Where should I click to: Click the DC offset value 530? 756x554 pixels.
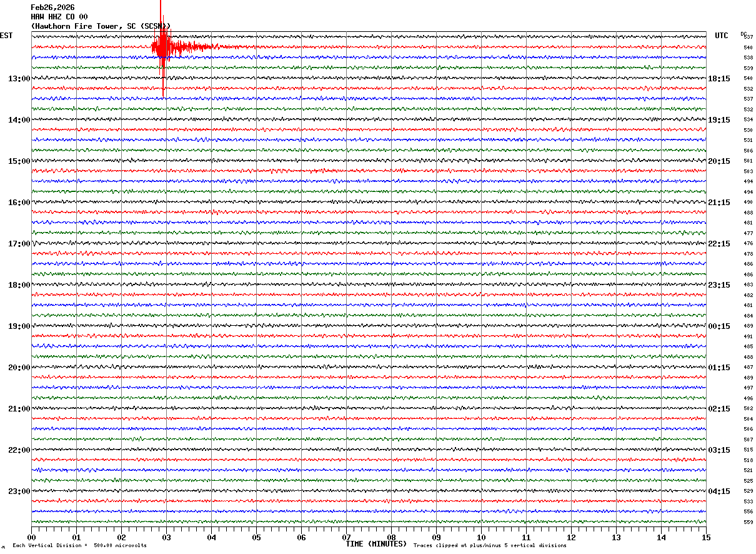(749, 130)
